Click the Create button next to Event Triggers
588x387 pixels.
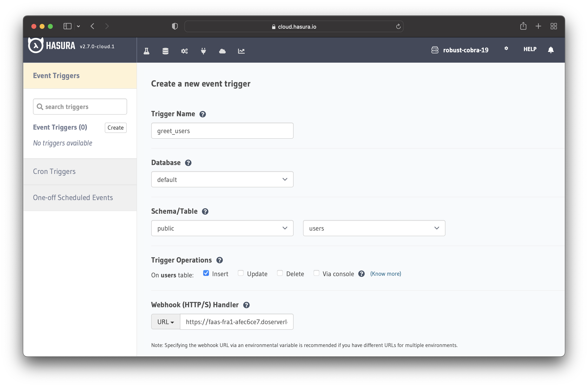(x=115, y=128)
